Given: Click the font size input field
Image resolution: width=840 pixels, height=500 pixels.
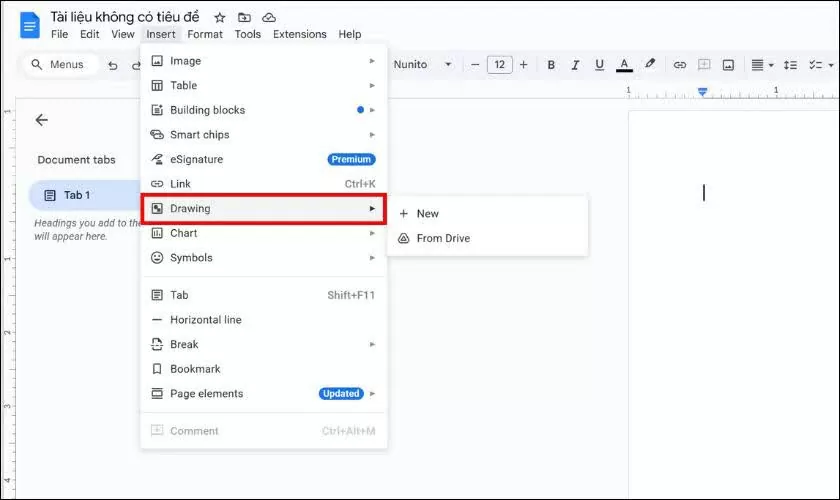Looking at the screenshot, I should tap(499, 65).
